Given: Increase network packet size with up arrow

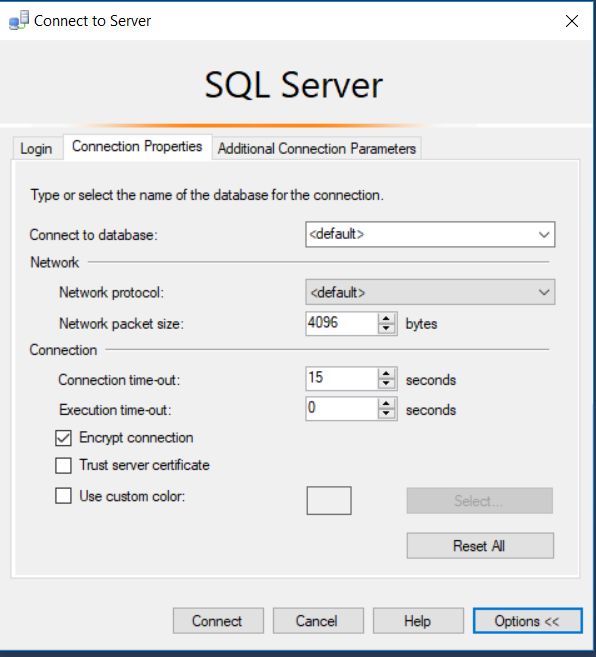Looking at the screenshot, I should pos(386,318).
